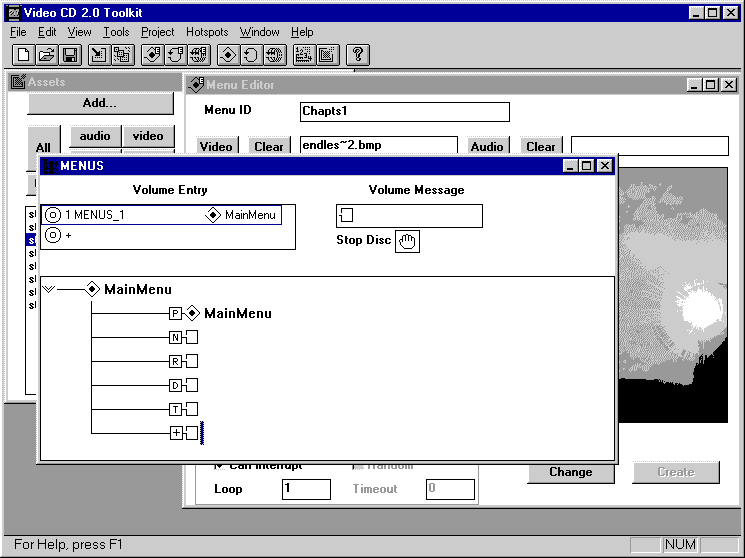Collapse the MainMenu tree chevron
Image resolution: width=745 pixels, height=558 pixels.
pyautogui.click(x=49, y=289)
